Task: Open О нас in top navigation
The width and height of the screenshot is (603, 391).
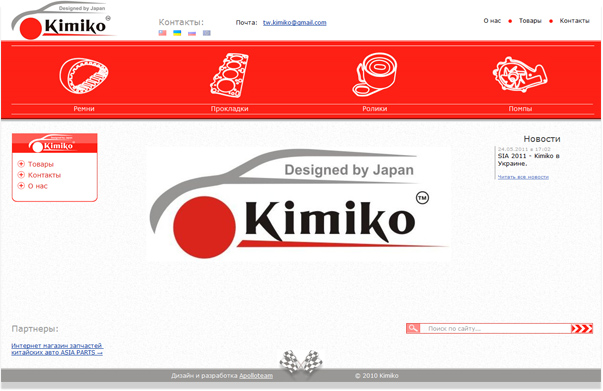Action: pos(492,21)
